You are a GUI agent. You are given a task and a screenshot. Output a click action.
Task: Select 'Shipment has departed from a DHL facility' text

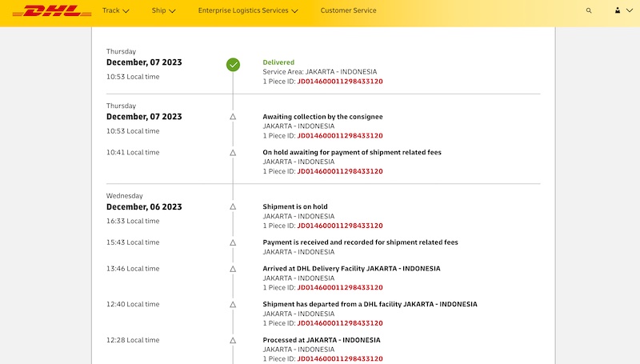click(x=370, y=304)
